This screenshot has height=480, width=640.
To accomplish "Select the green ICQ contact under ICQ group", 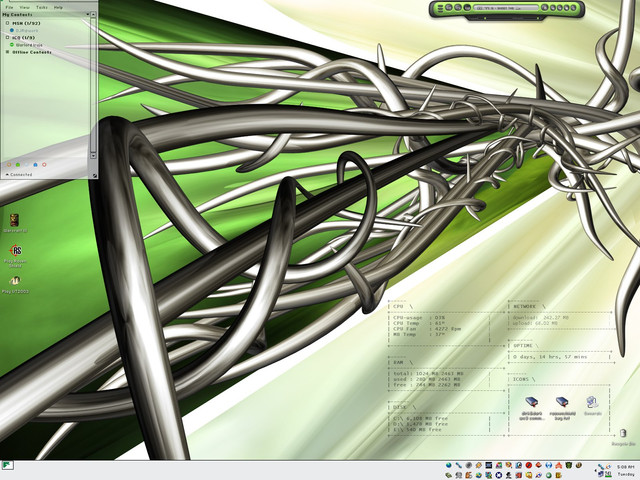I will coord(26,45).
